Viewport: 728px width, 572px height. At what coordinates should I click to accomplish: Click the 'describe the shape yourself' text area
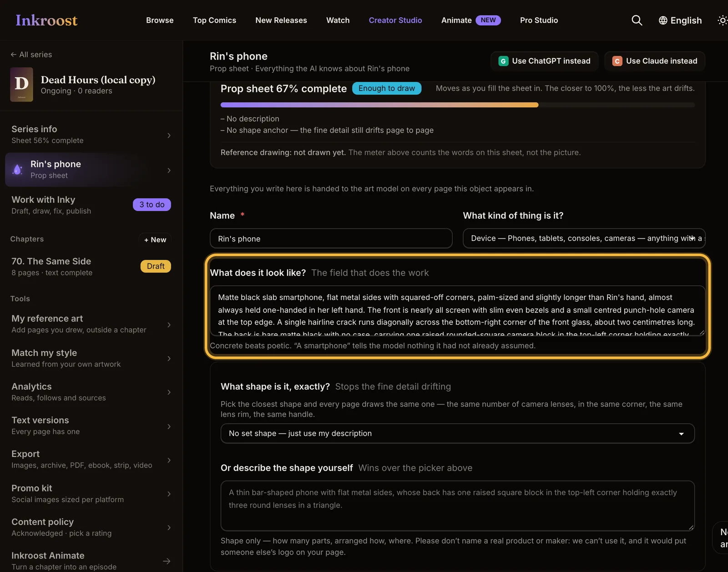457,506
